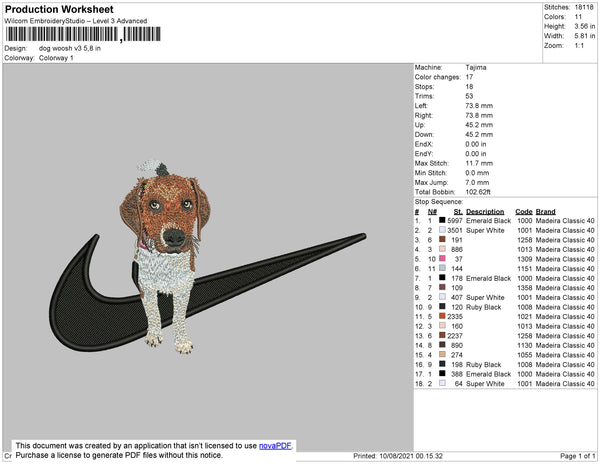
Task: Click the Width value 5.81 in
Action: click(x=585, y=36)
